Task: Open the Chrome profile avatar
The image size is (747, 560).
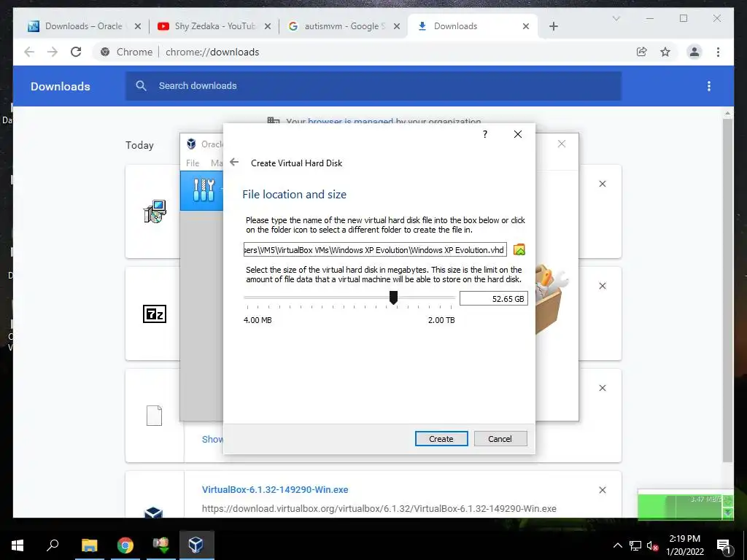Action: coord(694,52)
